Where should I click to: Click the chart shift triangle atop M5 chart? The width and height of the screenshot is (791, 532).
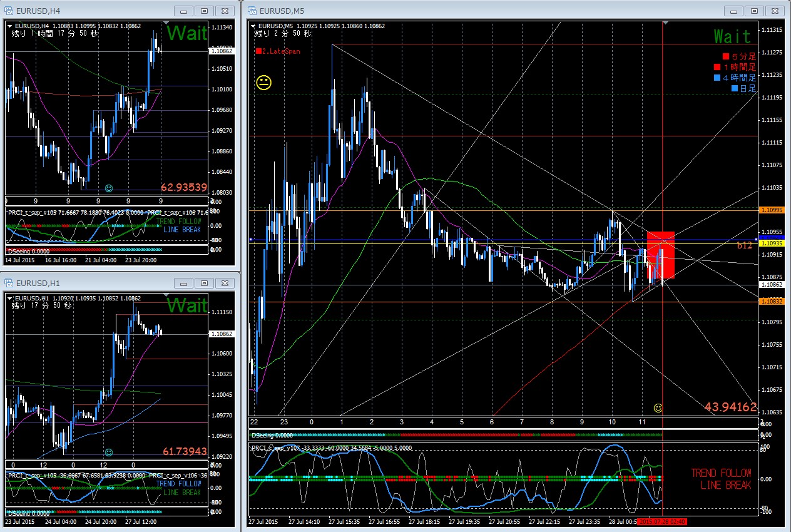[x=666, y=23]
